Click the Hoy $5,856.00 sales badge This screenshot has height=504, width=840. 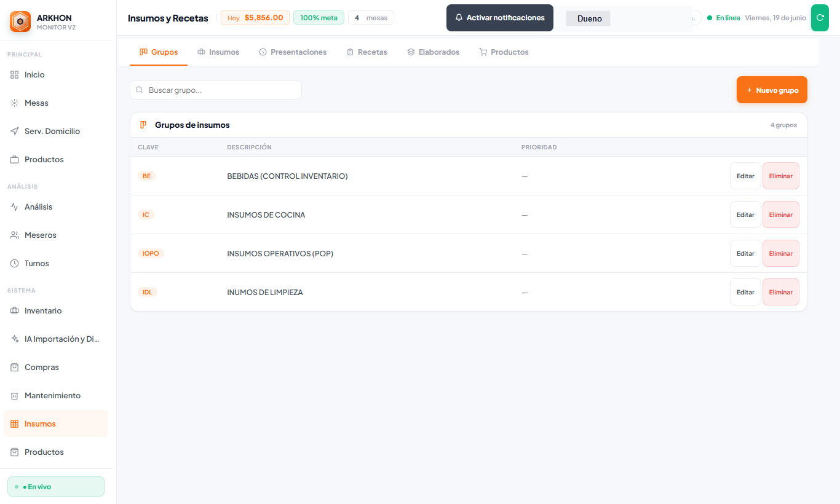click(x=255, y=18)
